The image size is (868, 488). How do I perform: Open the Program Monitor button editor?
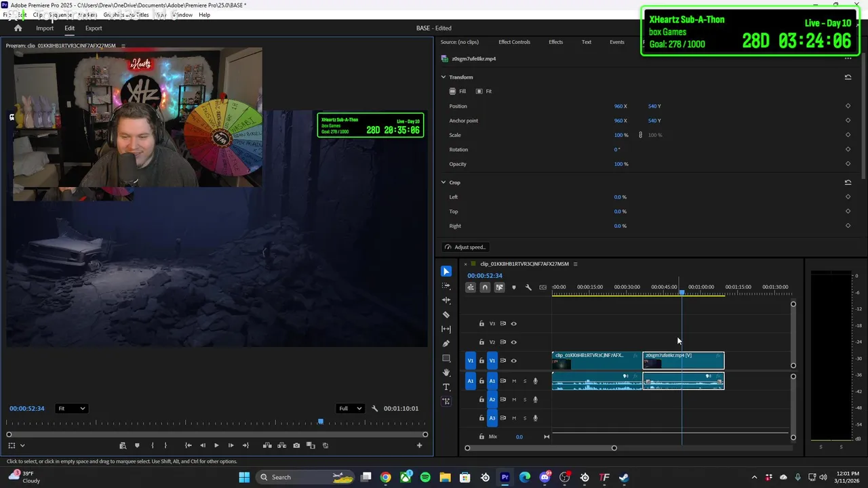click(419, 445)
